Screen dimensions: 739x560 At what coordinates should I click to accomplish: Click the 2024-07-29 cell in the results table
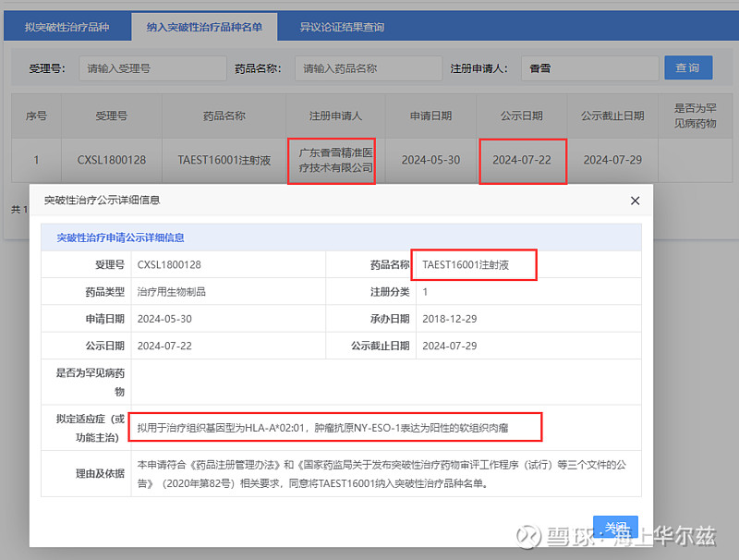pos(612,160)
